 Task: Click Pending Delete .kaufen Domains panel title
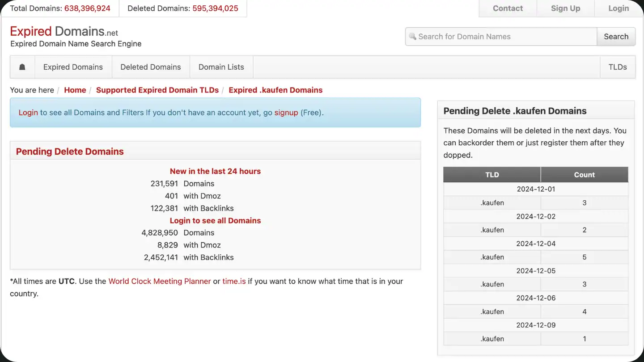coord(515,111)
